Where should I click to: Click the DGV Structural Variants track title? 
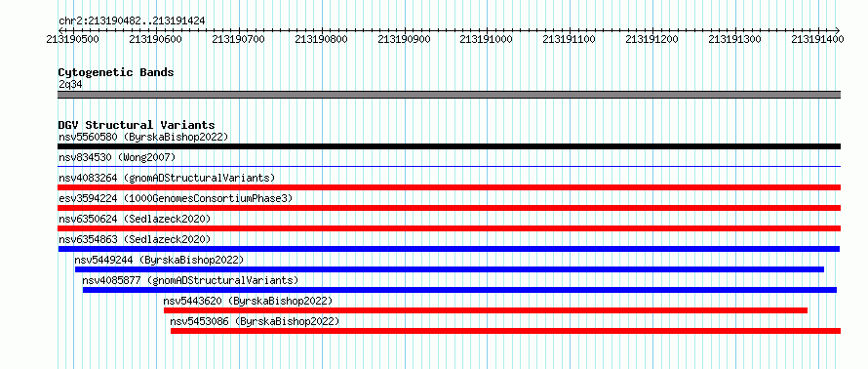tap(137, 125)
